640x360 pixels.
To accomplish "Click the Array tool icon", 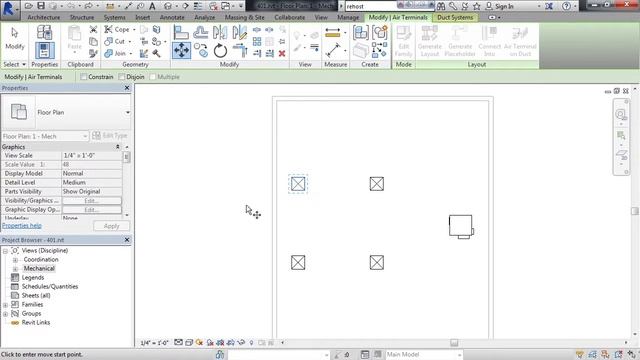I will point(257,41).
